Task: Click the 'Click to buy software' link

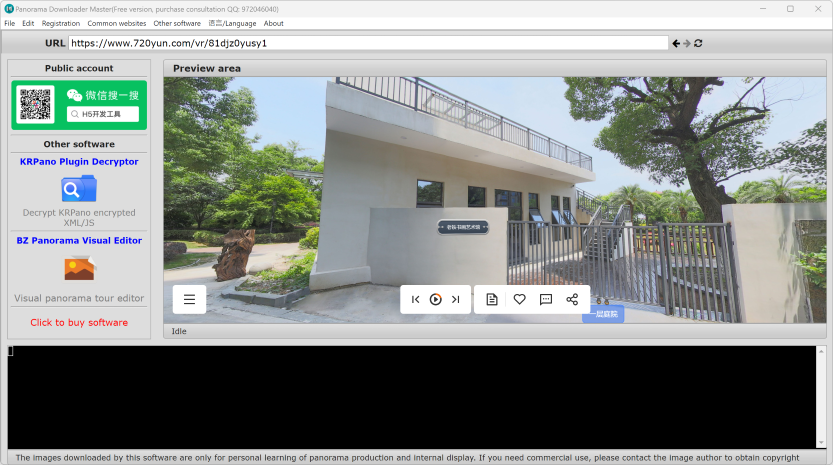Action: 79,322
